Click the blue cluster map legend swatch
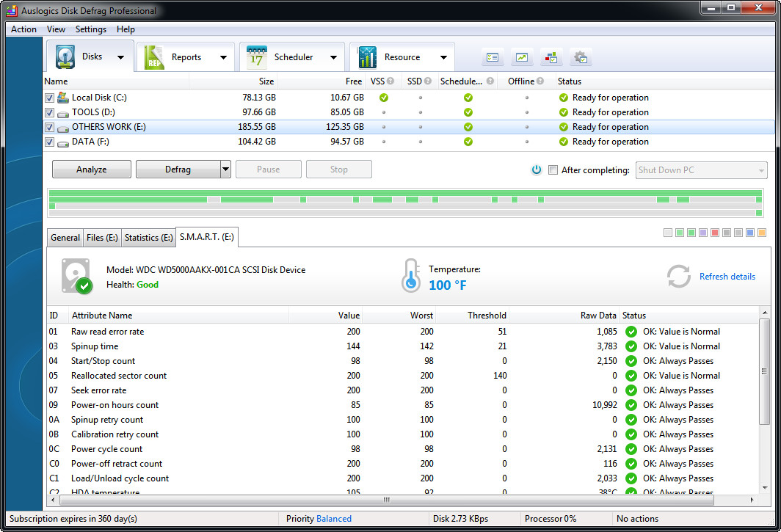781x532 pixels. (x=750, y=233)
